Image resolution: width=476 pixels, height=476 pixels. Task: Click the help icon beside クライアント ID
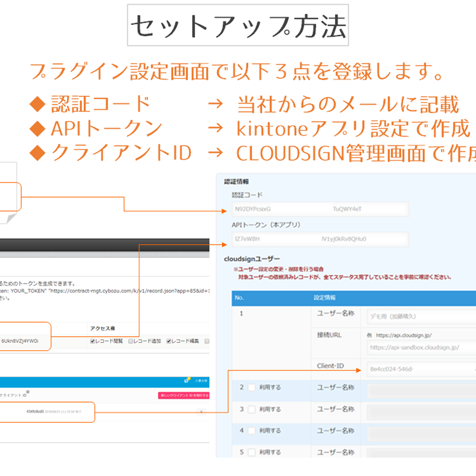coord(28,392)
